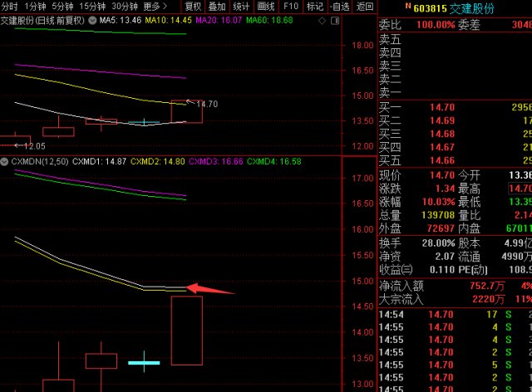Select the 5分钟 timeframe tab
532x392 pixels.
62,6
